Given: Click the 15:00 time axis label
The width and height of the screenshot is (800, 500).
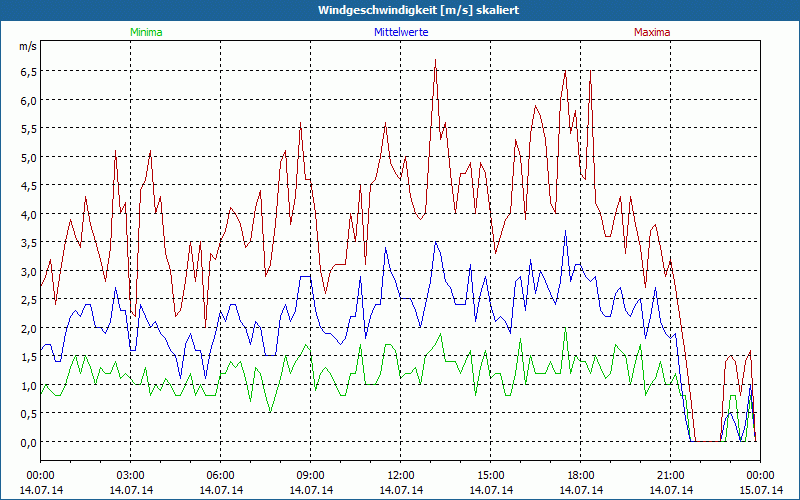Looking at the screenshot, I should [x=491, y=476].
